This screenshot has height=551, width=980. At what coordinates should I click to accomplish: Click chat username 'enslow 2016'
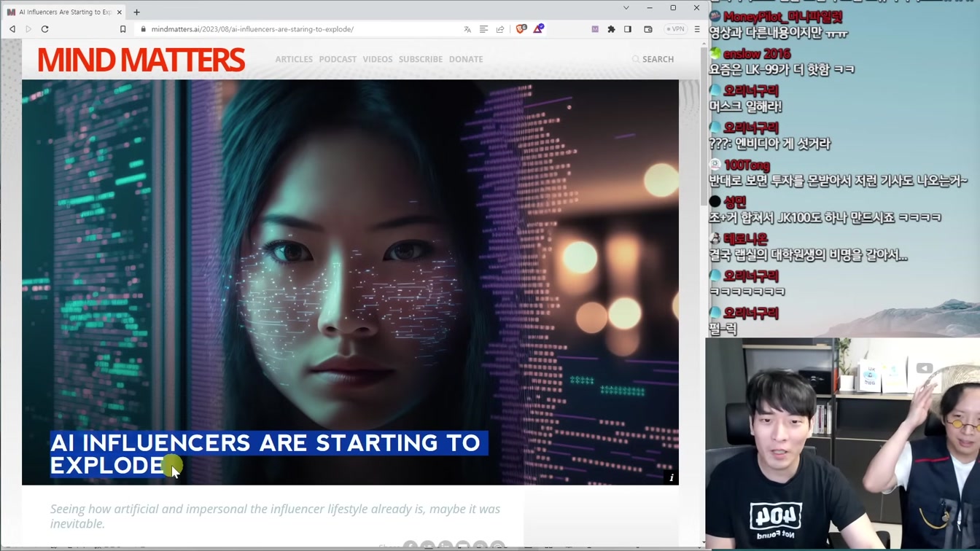point(757,54)
